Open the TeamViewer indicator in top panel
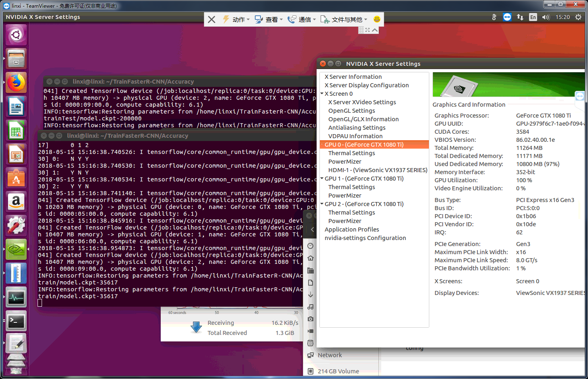588x379 pixels. tap(507, 17)
